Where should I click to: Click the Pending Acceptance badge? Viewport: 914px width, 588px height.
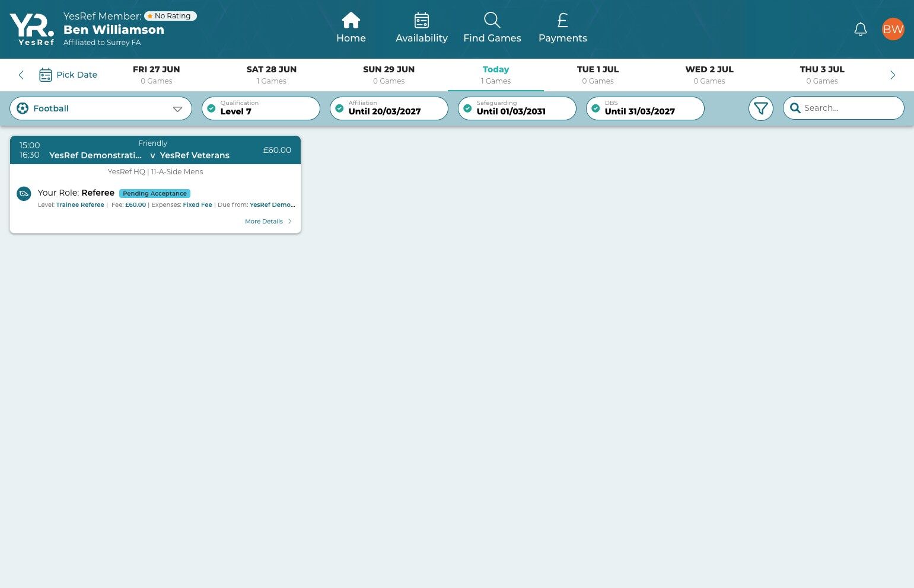pyautogui.click(x=155, y=193)
